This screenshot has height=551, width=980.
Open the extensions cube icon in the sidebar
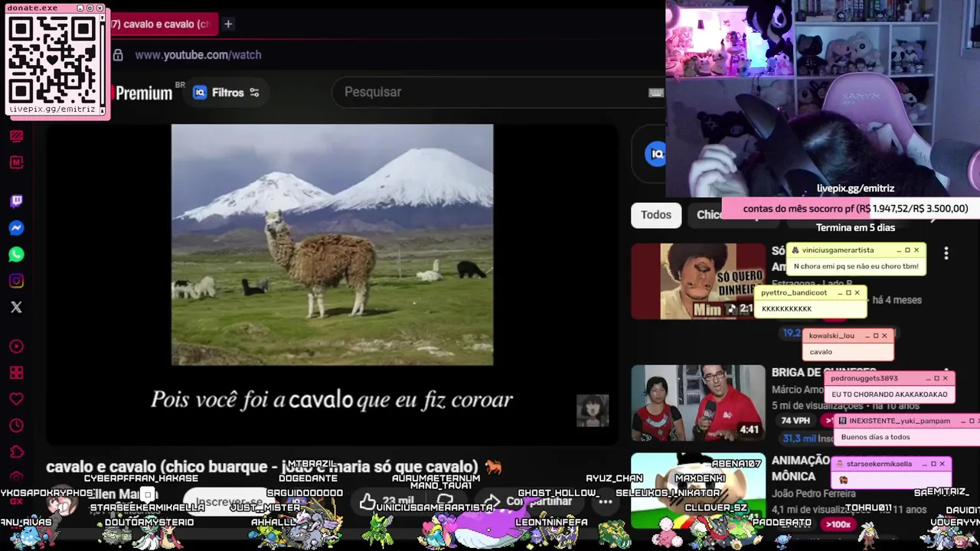click(16, 452)
